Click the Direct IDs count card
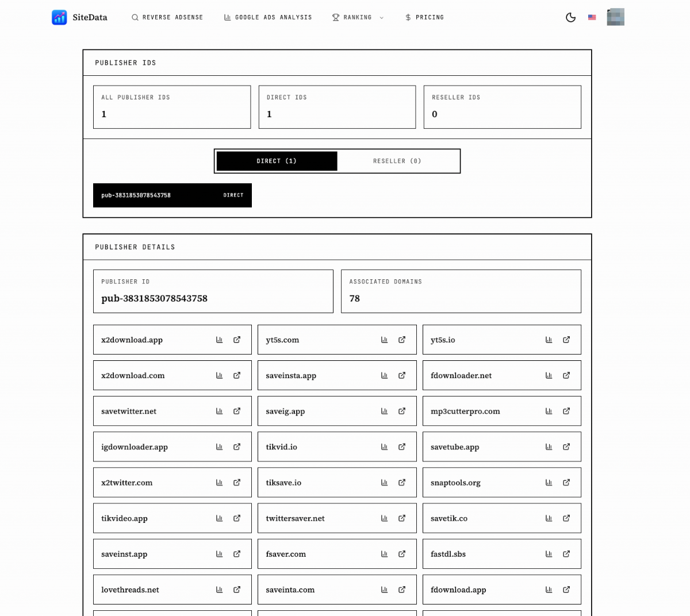The width and height of the screenshot is (690, 616). pyautogui.click(x=337, y=107)
